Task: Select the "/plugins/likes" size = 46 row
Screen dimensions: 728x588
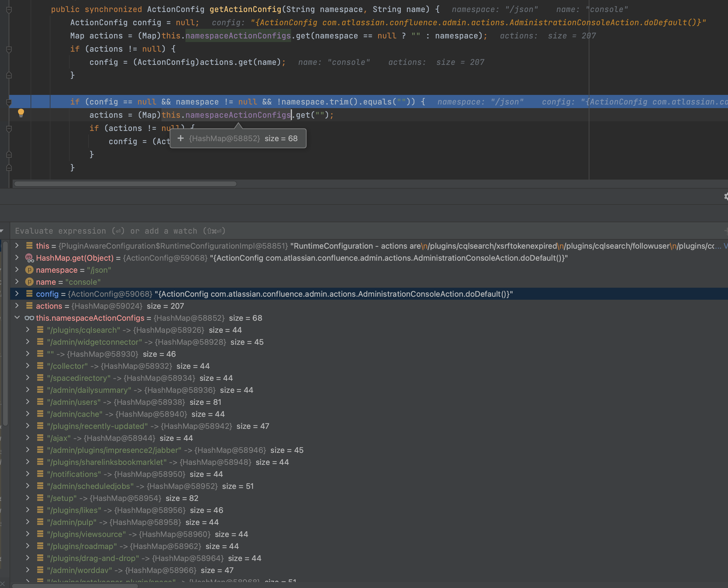Action: tap(369, 510)
